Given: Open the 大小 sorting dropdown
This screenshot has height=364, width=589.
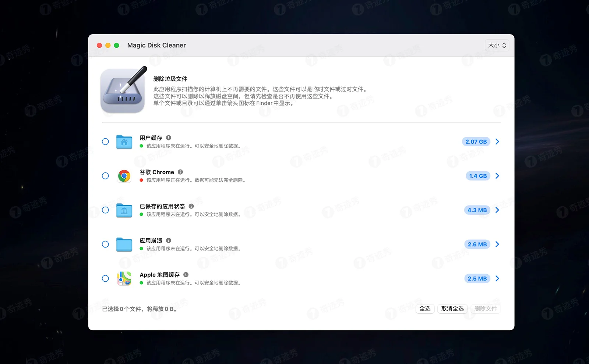Looking at the screenshot, I should pyautogui.click(x=497, y=45).
